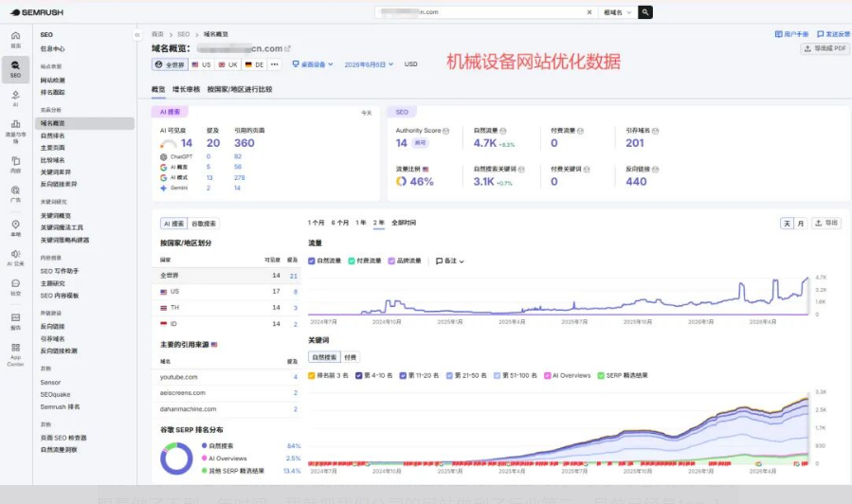Viewport: 852px width, 504px height.
Task: Click the youtube.com citation source
Action: (179, 377)
